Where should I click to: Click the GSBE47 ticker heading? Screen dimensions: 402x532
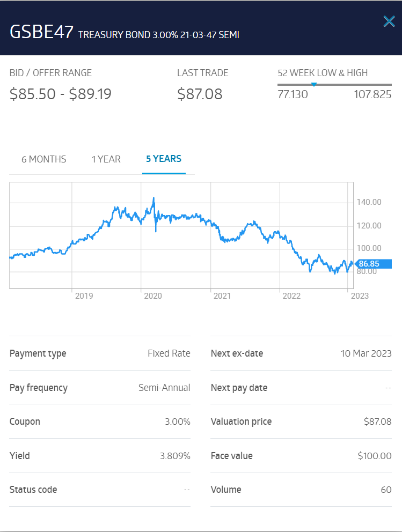point(41,32)
